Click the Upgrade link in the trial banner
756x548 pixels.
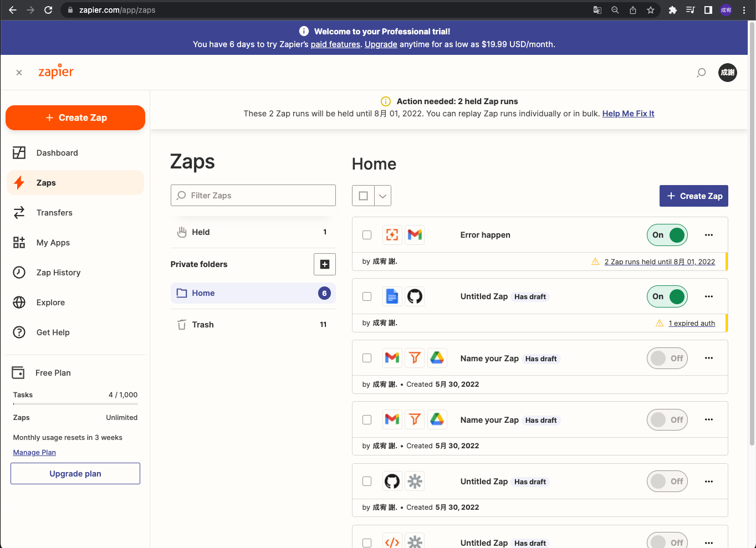[381, 44]
